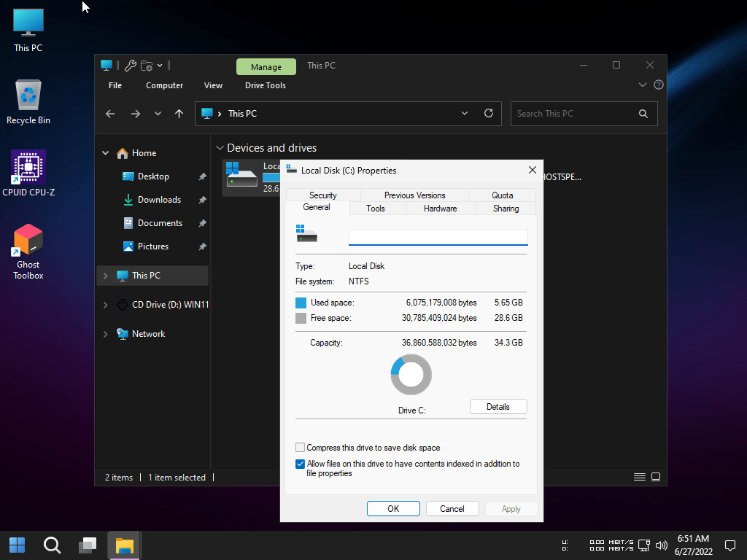This screenshot has width=747, height=560.
Task: Click the Up arrow navigation button
Action: (179, 114)
